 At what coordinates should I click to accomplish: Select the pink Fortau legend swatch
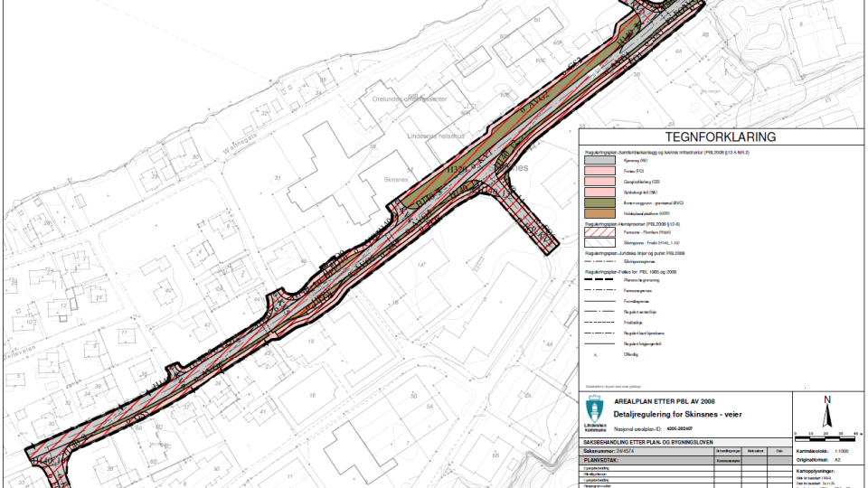click(599, 171)
